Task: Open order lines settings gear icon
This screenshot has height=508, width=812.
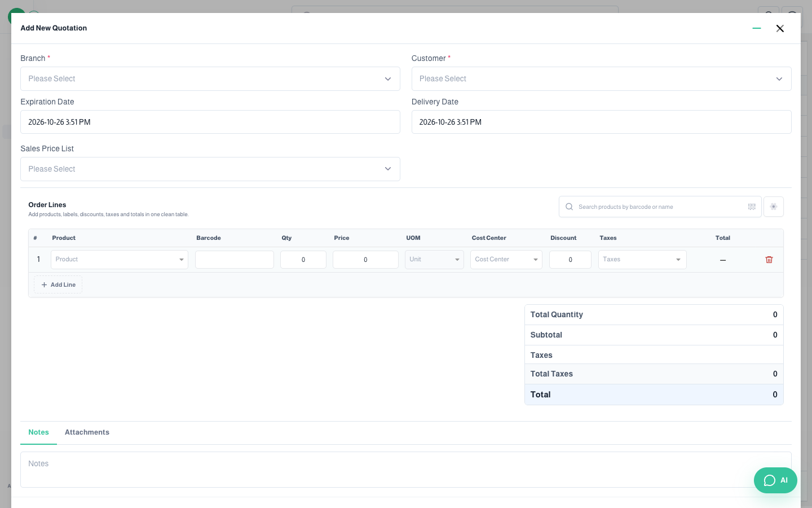Action: 774,207
